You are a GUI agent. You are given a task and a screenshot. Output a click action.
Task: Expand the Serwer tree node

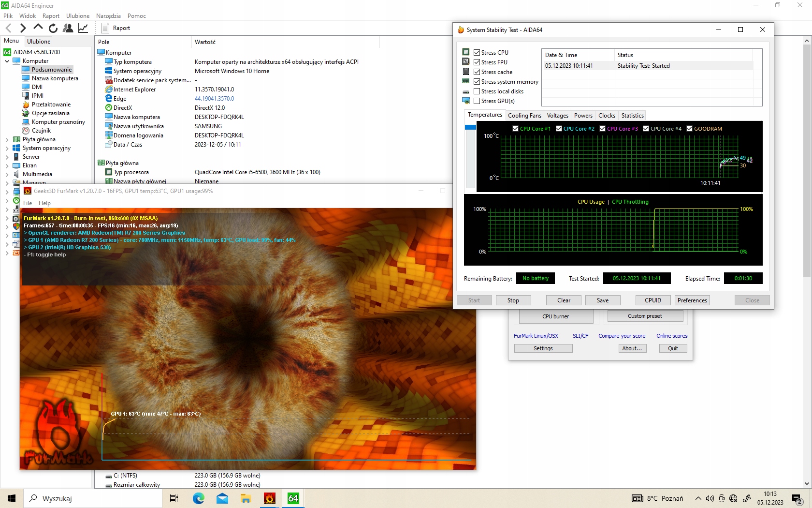click(7, 157)
